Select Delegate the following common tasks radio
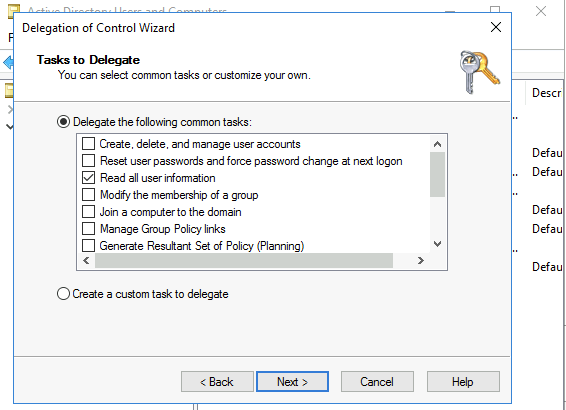 [x=64, y=122]
